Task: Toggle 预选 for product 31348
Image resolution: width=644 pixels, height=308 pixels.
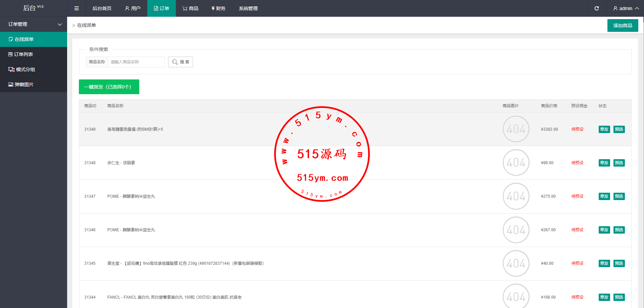Action: (x=619, y=163)
